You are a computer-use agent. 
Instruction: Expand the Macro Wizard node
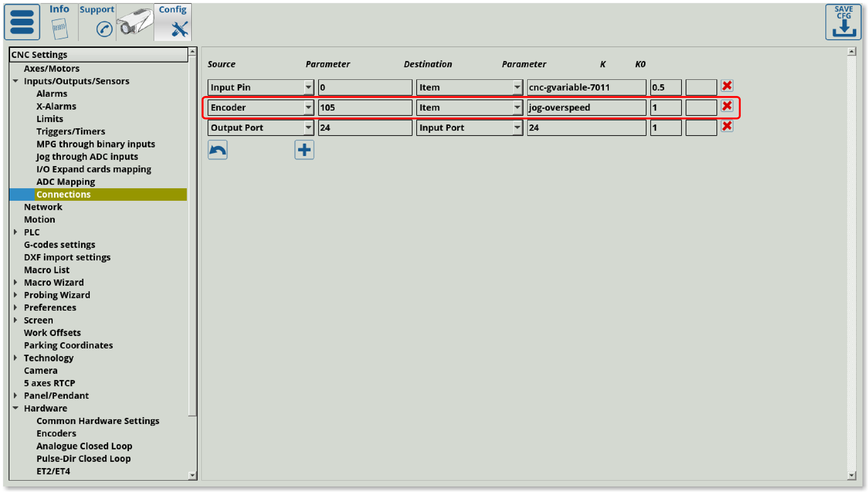coord(16,282)
